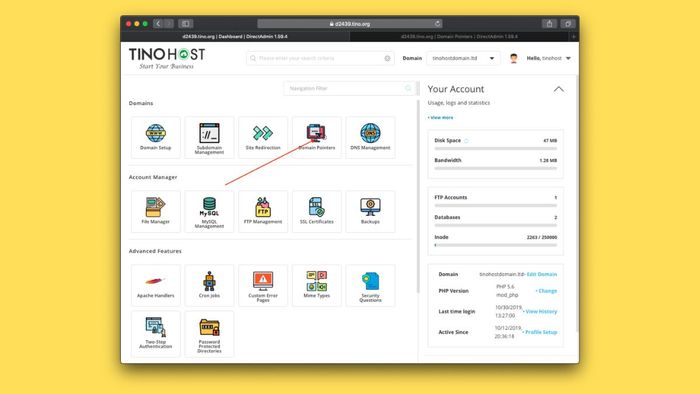
Task: Click the user avatar icon
Action: tap(513, 58)
